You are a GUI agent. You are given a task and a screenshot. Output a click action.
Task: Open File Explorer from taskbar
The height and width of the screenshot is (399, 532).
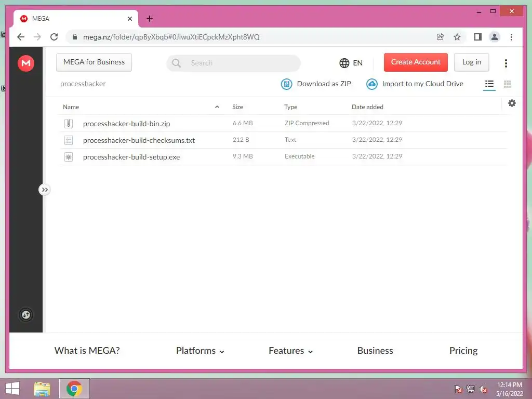point(42,389)
